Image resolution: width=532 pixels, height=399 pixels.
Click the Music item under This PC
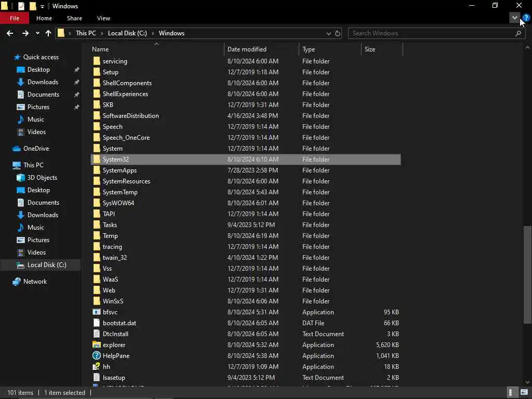(36, 228)
